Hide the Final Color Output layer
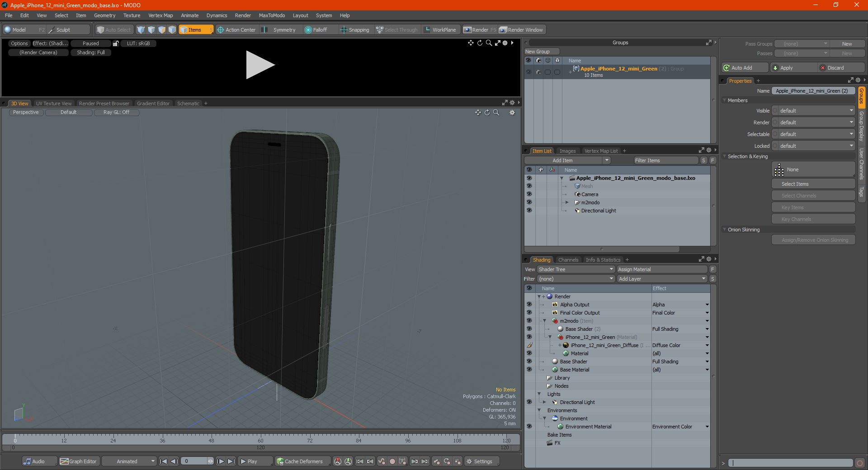This screenshot has height=470, width=868. click(x=529, y=313)
